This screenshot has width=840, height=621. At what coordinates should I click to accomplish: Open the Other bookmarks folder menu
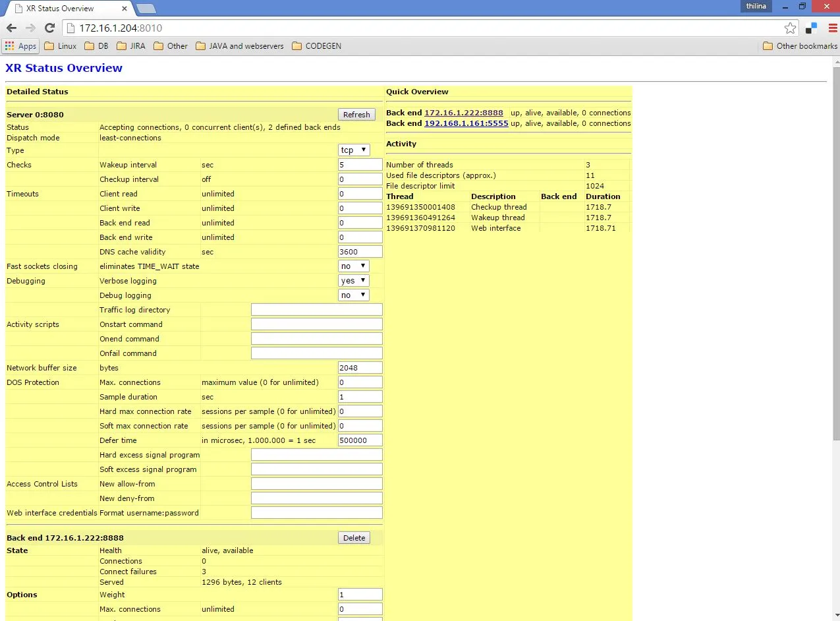800,46
